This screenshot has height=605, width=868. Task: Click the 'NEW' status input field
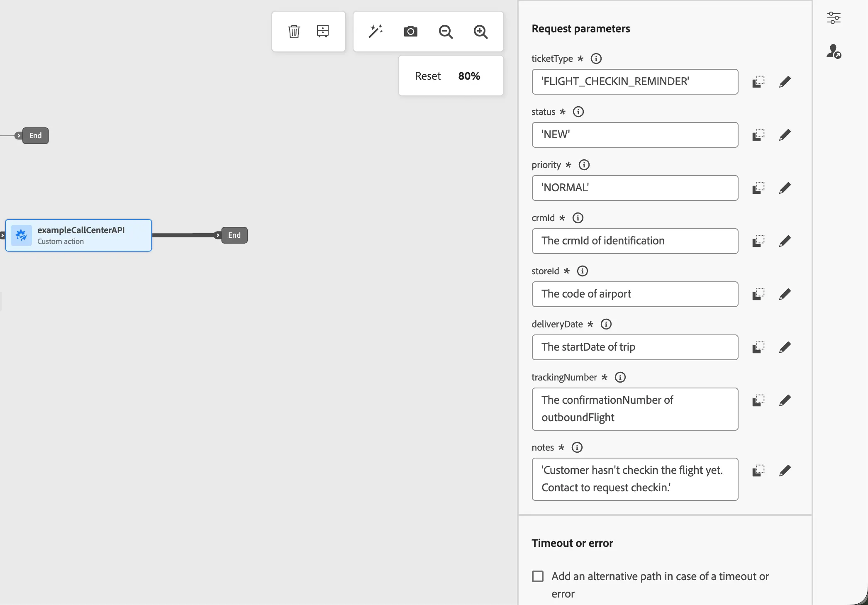pos(635,135)
